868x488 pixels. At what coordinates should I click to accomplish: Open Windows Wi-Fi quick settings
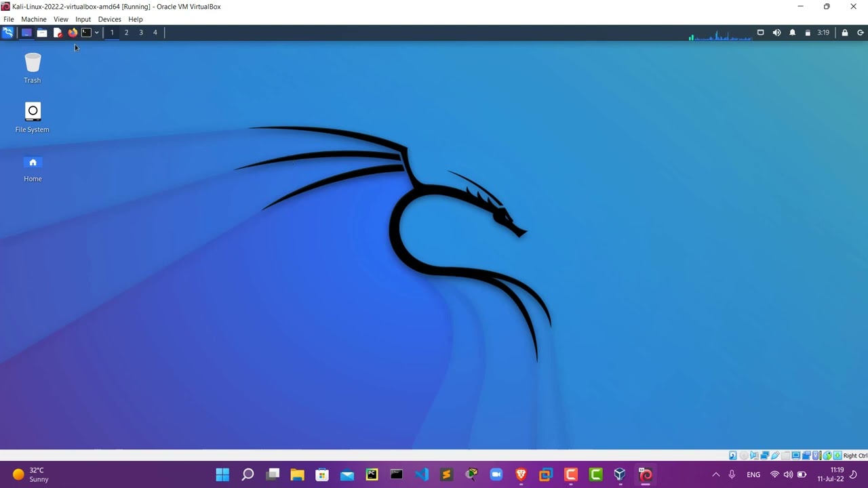(774, 474)
